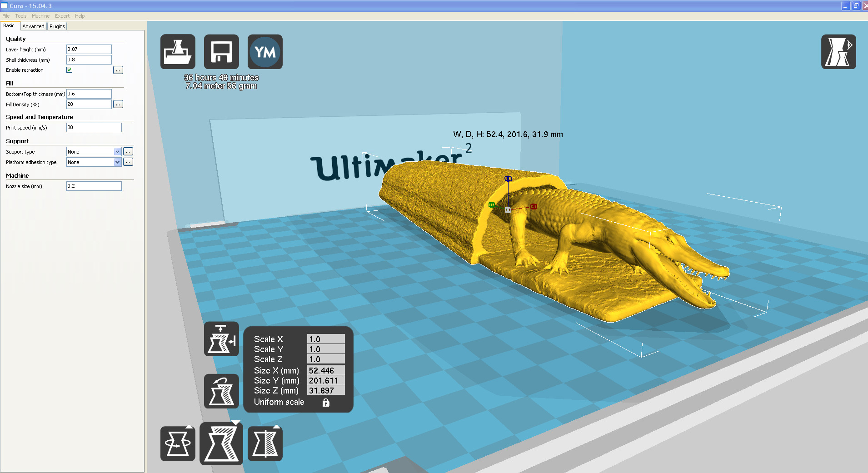The image size is (868, 473).
Task: Open the YouMagine share icon
Action: click(265, 51)
